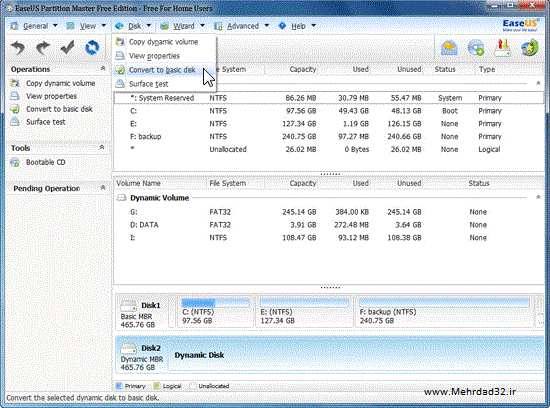
Task: Collapse the Pending Operation panel
Action: [103, 188]
